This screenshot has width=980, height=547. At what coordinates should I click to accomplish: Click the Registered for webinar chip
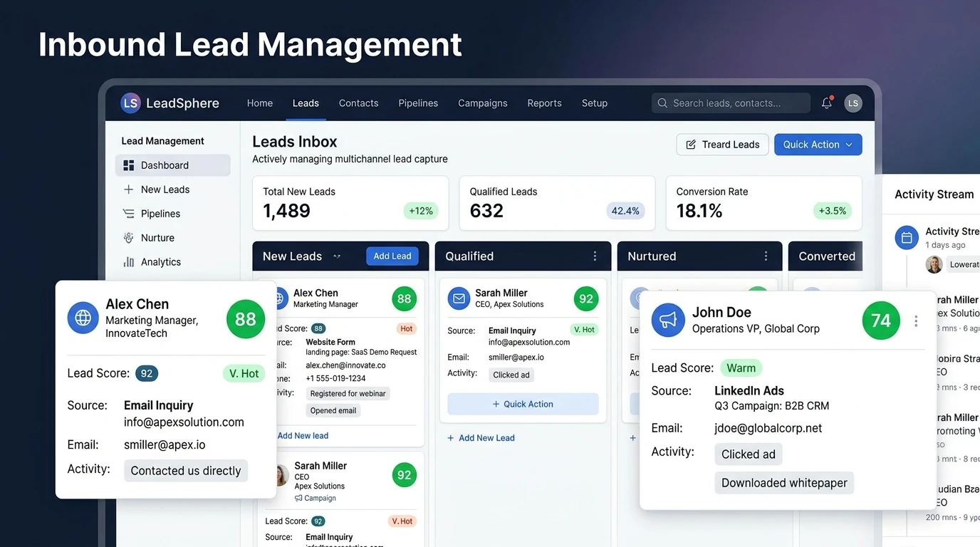[x=348, y=394]
